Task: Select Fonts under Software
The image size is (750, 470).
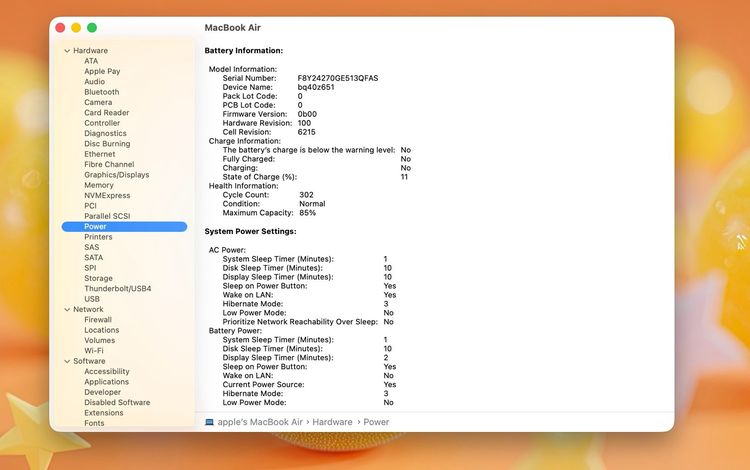Action: click(94, 424)
